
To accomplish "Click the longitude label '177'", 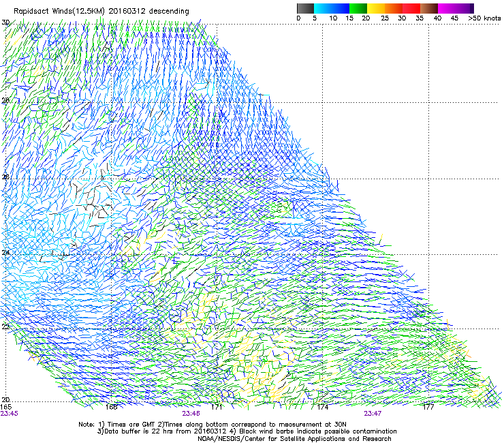I will coord(428,407).
